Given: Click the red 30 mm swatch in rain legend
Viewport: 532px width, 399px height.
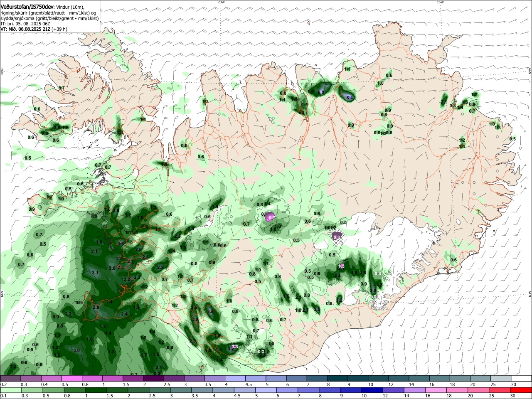Looking at the screenshot, I should tap(521, 390).
